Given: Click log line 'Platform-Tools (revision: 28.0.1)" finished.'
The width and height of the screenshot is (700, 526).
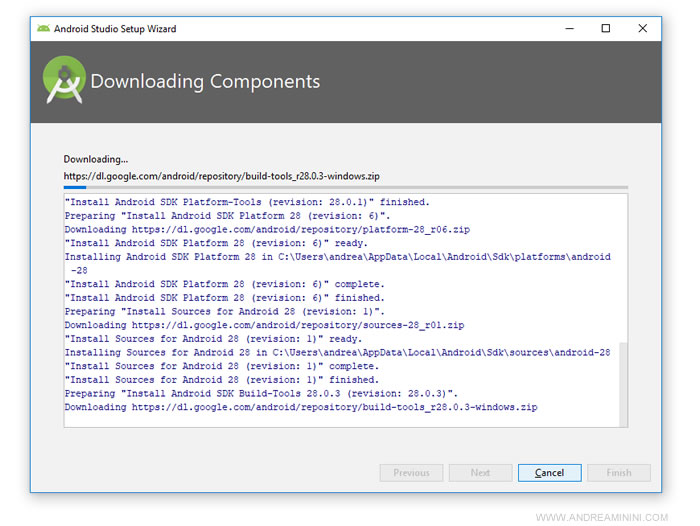Looking at the screenshot, I should 247,202.
